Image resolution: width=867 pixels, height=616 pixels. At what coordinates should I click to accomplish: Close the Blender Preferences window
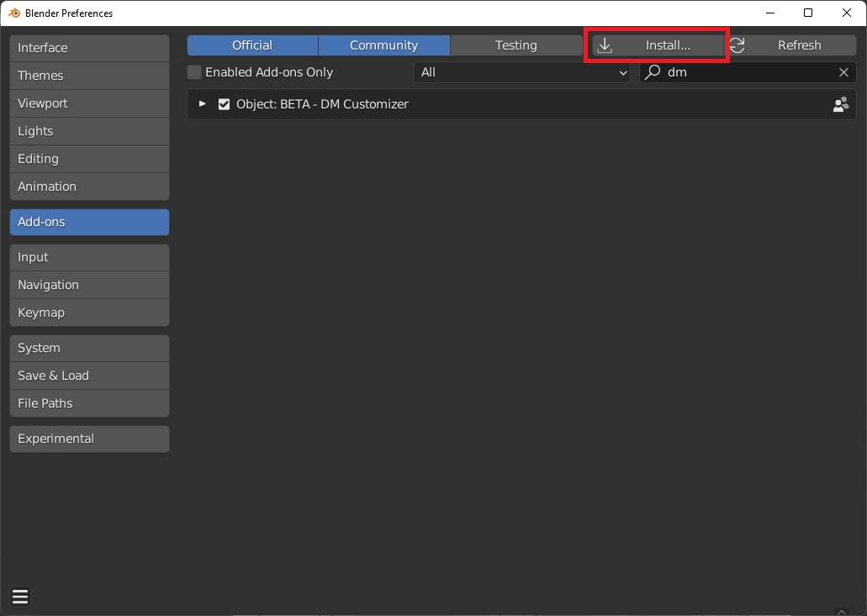847,13
